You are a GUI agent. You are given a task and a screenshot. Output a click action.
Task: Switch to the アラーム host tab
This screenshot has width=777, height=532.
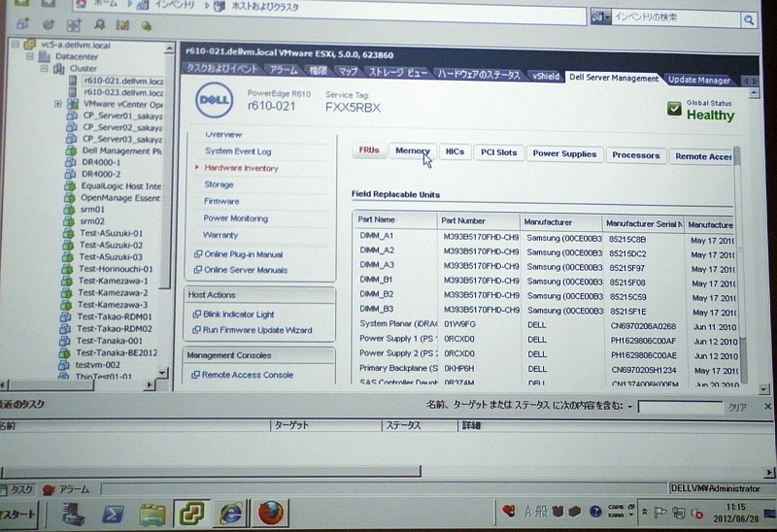284,70
